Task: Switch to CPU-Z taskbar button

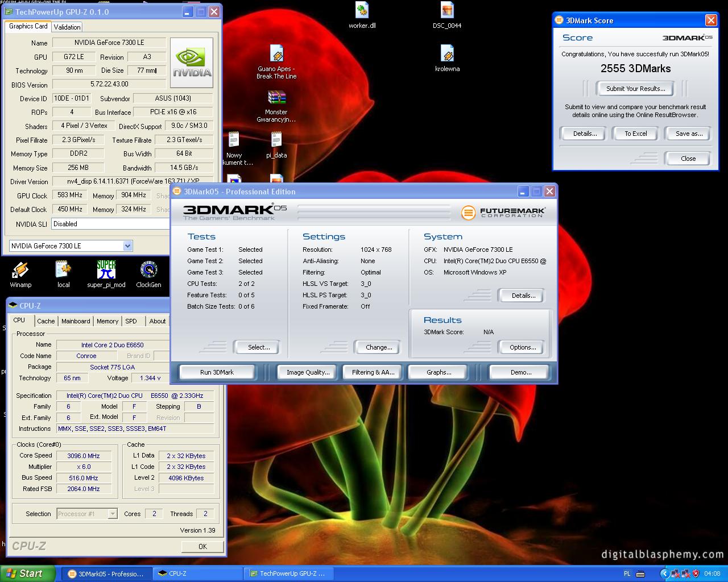Action: (x=197, y=573)
